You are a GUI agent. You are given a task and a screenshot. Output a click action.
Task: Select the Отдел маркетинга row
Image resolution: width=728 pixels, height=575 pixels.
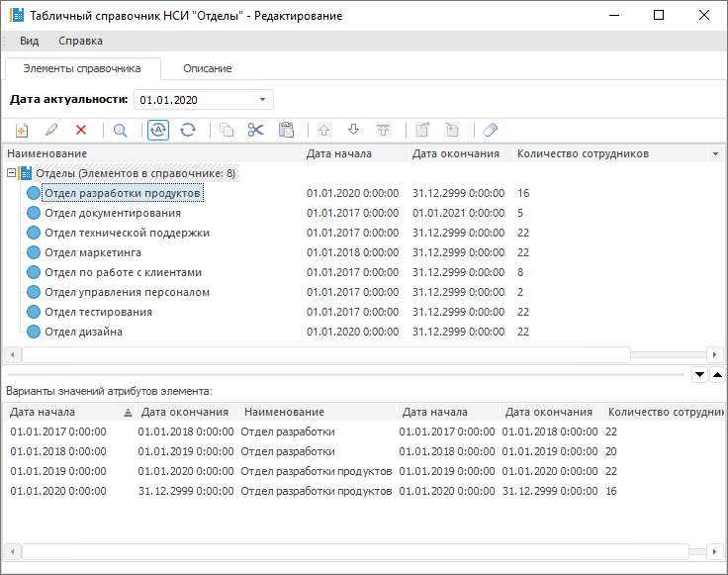pos(93,252)
